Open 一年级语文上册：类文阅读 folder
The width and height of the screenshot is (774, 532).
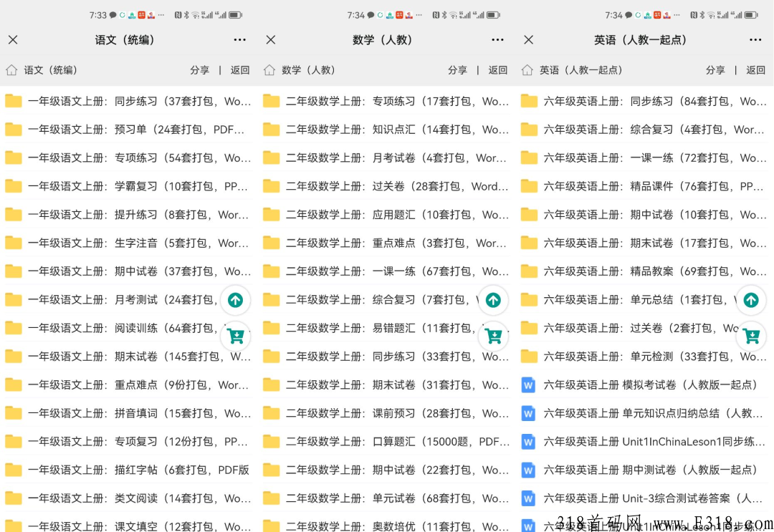129,498
